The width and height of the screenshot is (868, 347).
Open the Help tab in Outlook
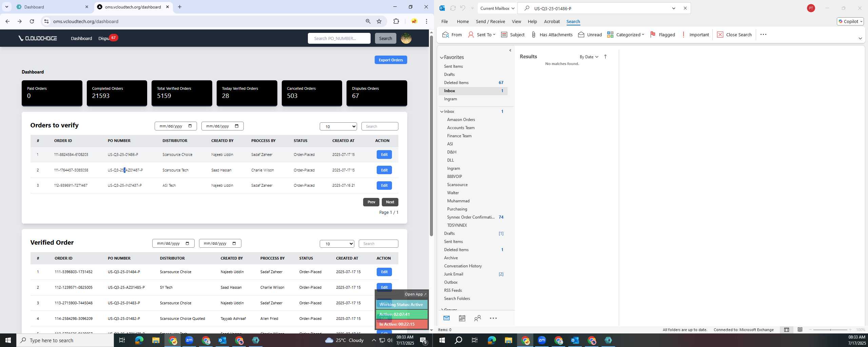click(x=532, y=21)
